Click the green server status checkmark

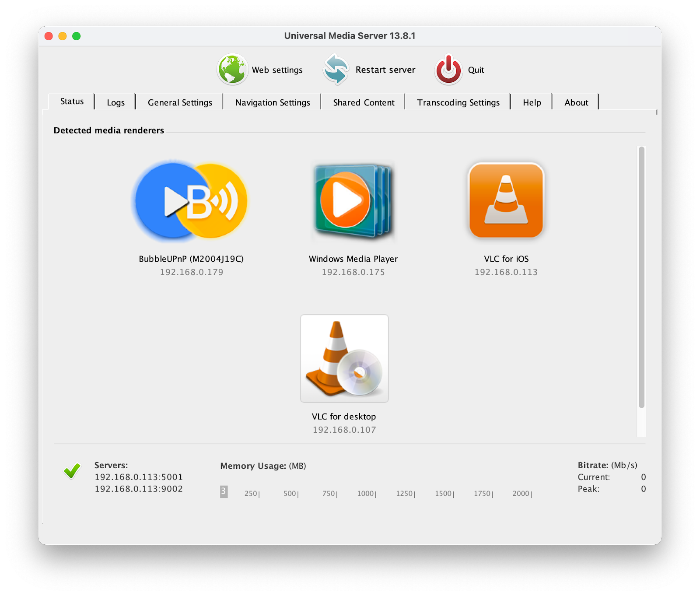click(72, 471)
